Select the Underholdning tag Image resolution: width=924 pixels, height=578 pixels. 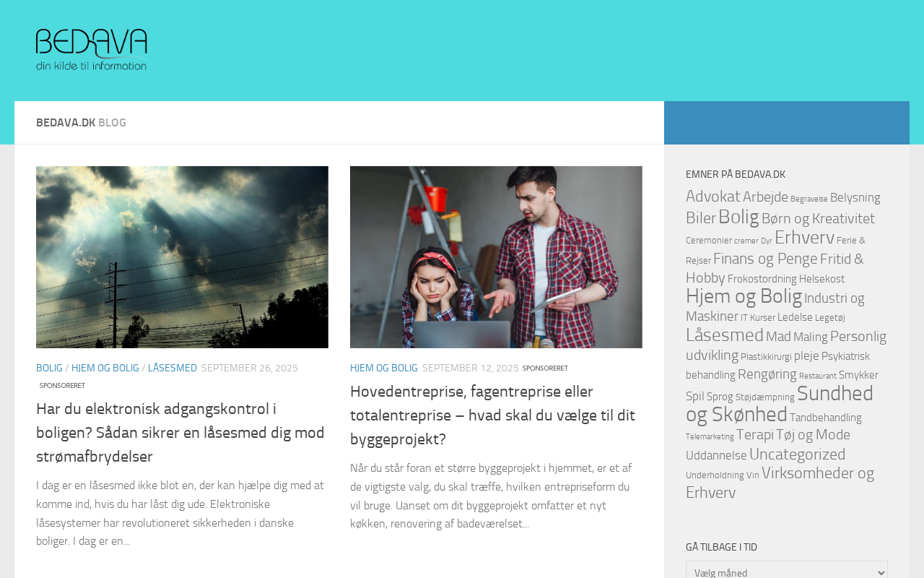point(715,475)
